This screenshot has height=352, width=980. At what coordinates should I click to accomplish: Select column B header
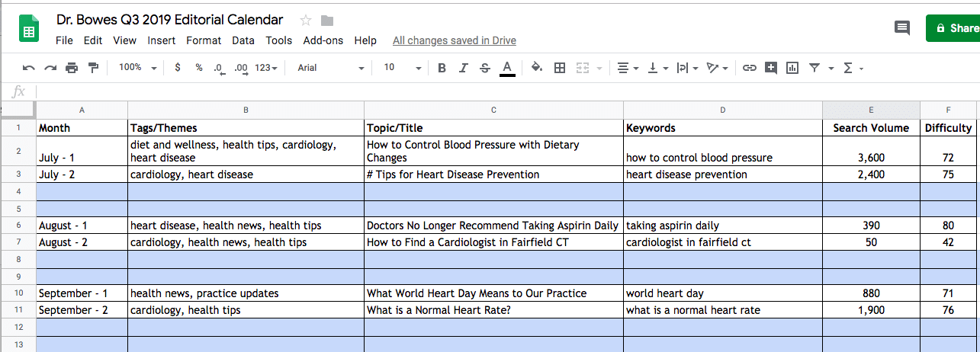(246, 110)
